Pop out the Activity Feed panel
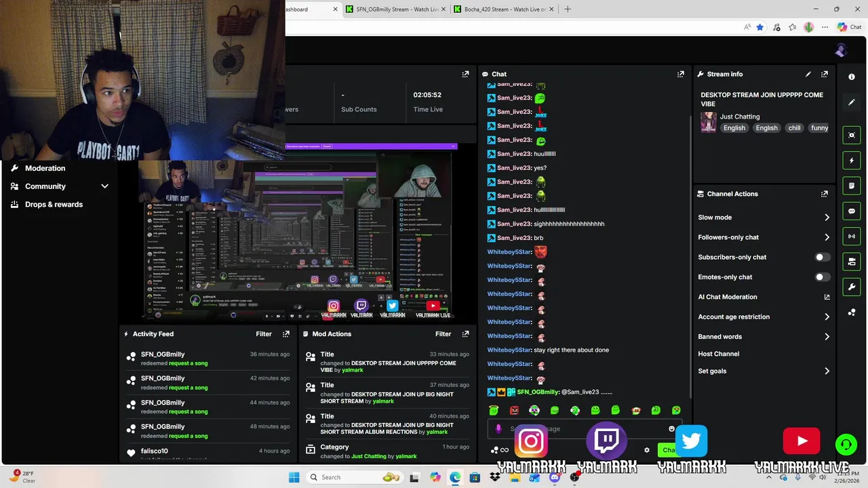Image resolution: width=868 pixels, height=488 pixels. 286,334
